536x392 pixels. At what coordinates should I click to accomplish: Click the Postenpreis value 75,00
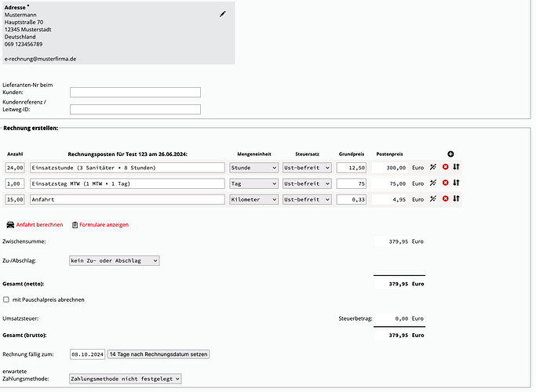pyautogui.click(x=390, y=183)
